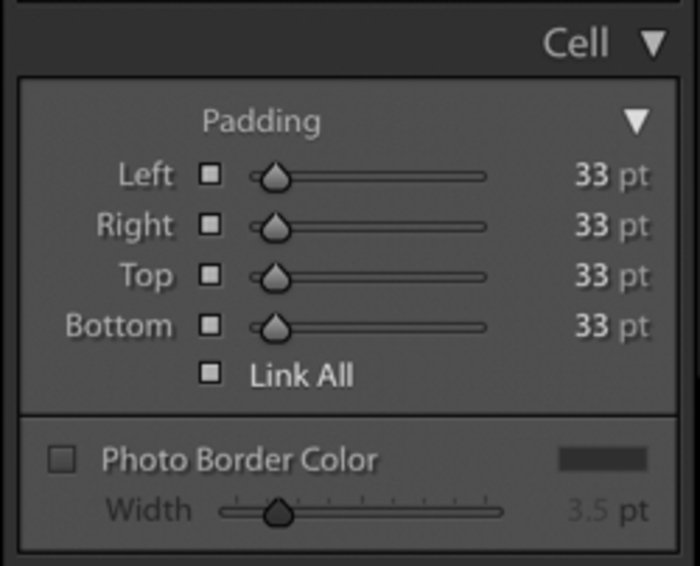Screen dimensions: 700x566
Task: Click the Right padding slider handle
Action: point(275,227)
